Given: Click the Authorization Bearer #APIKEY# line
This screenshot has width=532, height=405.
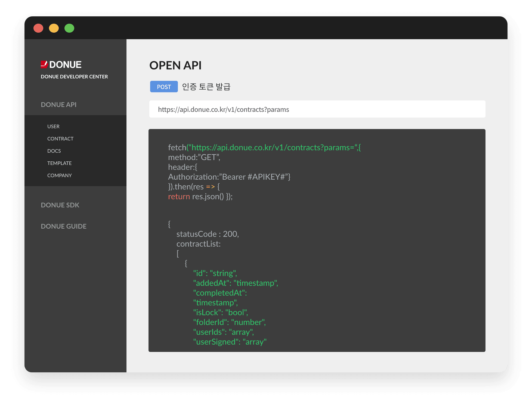Looking at the screenshot, I should pos(229,177).
